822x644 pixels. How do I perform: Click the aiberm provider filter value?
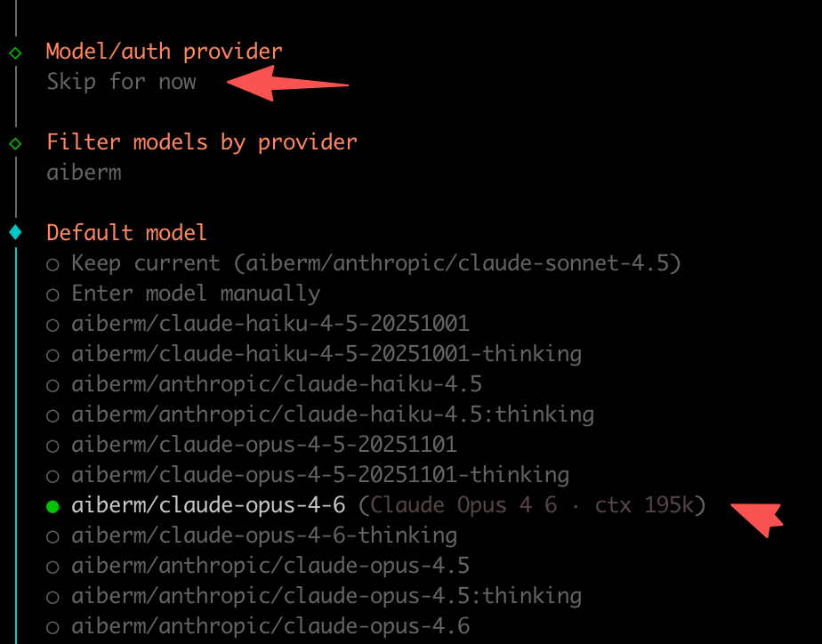pos(84,173)
